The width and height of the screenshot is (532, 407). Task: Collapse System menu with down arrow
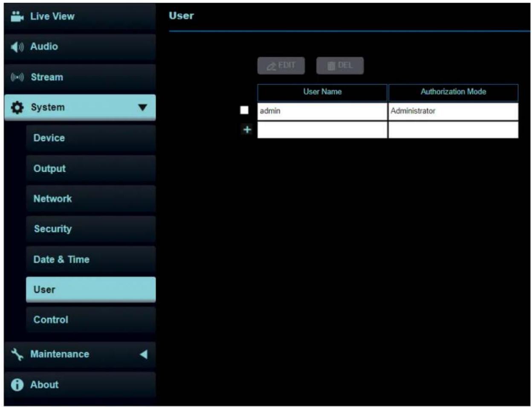143,108
